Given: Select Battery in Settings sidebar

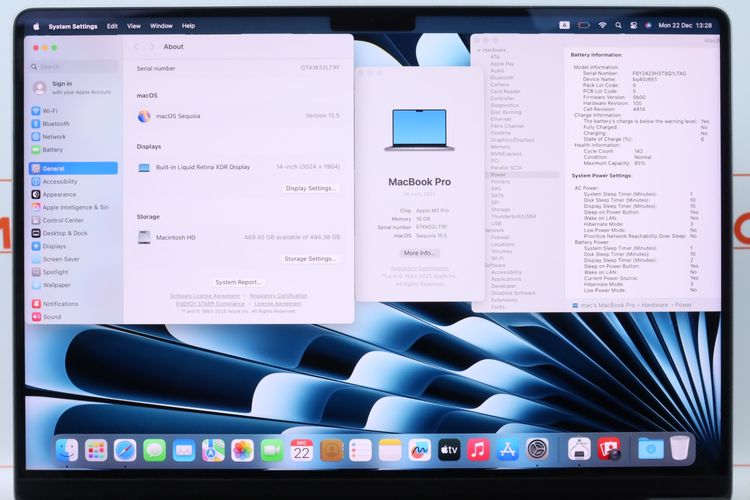Looking at the screenshot, I should pos(74,150).
